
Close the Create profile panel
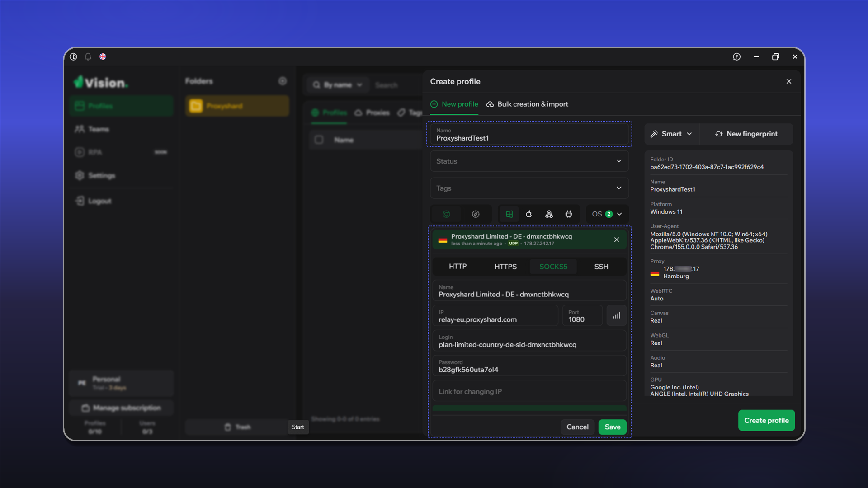tap(789, 81)
